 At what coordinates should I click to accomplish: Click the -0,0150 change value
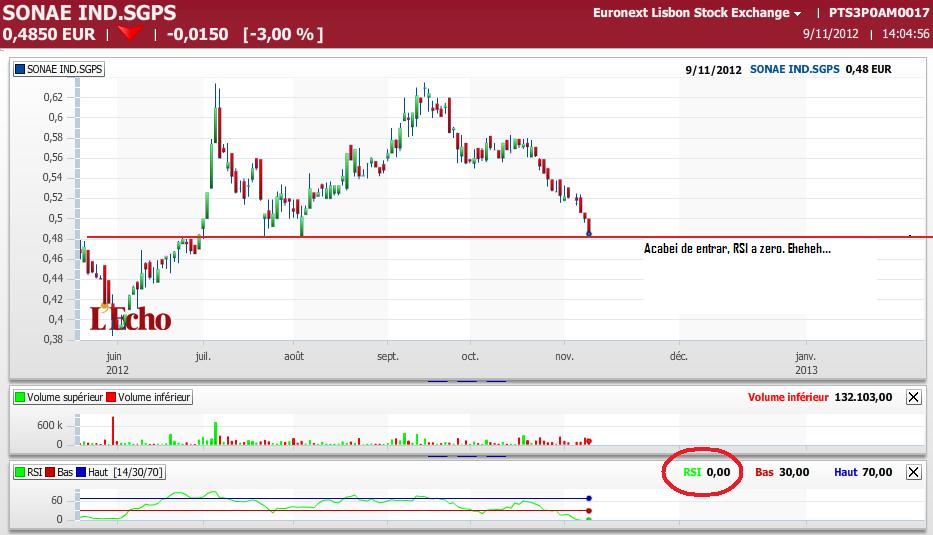[x=198, y=35]
